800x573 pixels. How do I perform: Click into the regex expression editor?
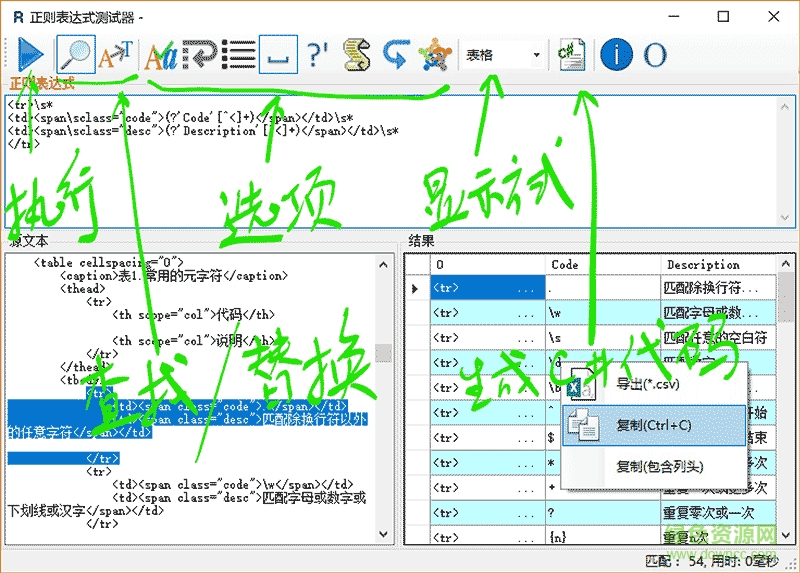pyautogui.click(x=393, y=161)
